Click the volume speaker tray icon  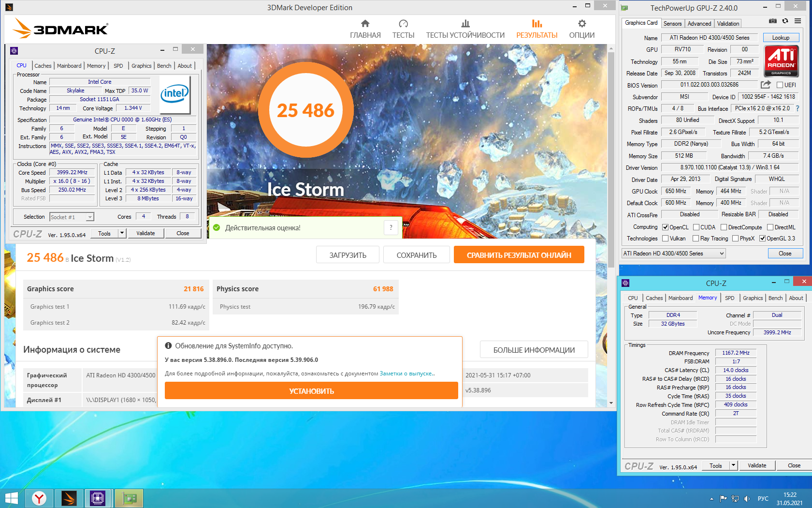click(x=747, y=499)
